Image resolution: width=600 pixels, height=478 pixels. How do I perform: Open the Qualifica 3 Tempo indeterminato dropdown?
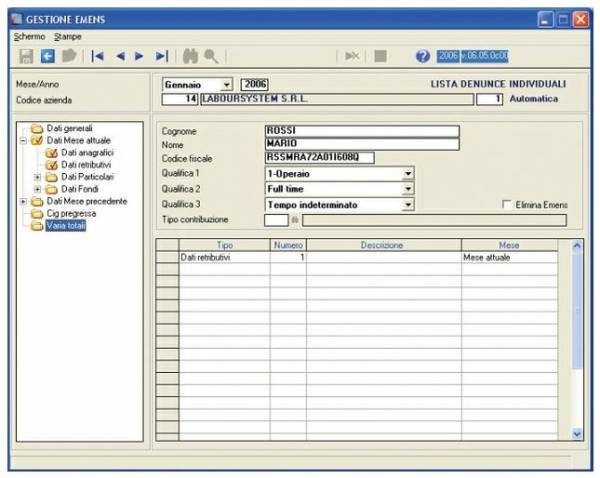[408, 205]
